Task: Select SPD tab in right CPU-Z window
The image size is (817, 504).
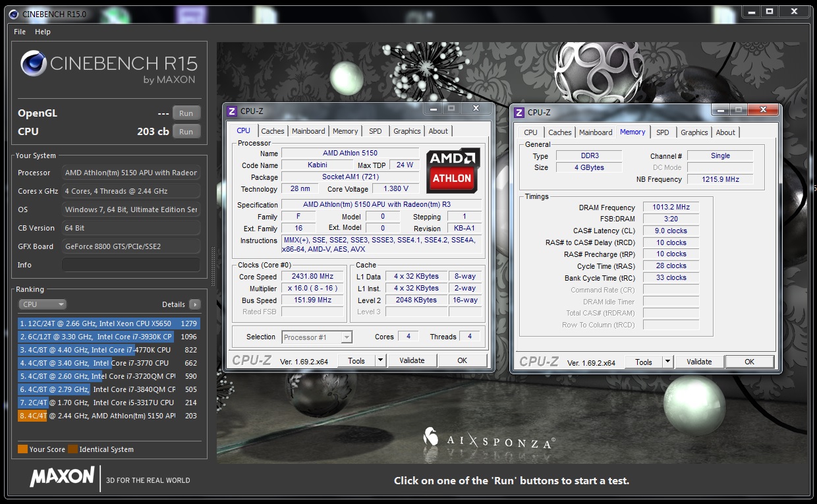Action: pyautogui.click(x=663, y=132)
